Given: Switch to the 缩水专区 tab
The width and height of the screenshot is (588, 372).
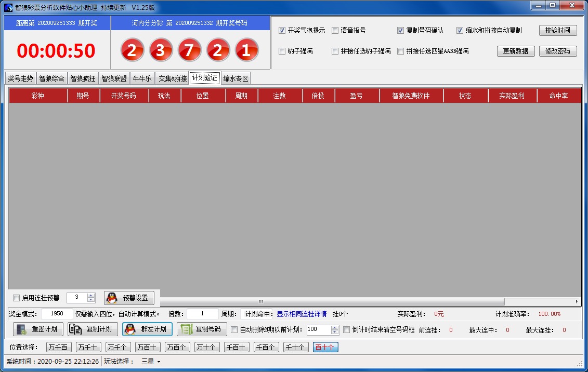Looking at the screenshot, I should (x=236, y=79).
